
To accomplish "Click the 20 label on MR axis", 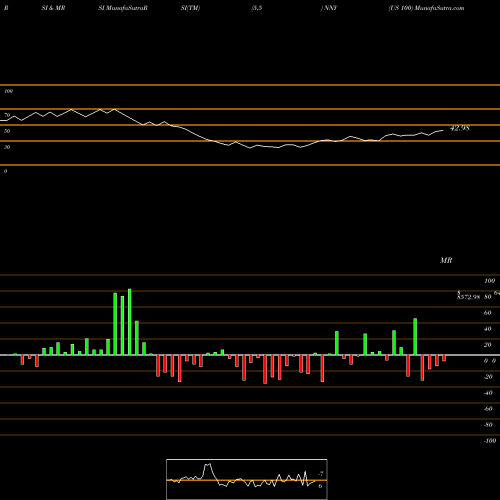I will point(488,345).
